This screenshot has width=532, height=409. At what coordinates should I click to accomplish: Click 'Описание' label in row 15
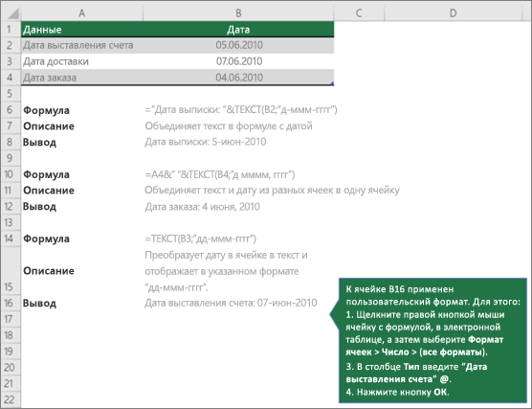point(49,271)
